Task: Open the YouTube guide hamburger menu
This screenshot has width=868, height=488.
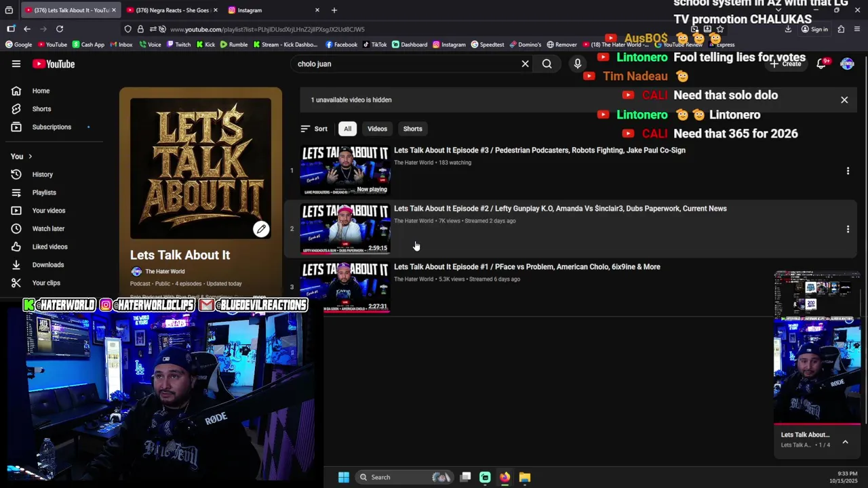Action: pyautogui.click(x=16, y=64)
